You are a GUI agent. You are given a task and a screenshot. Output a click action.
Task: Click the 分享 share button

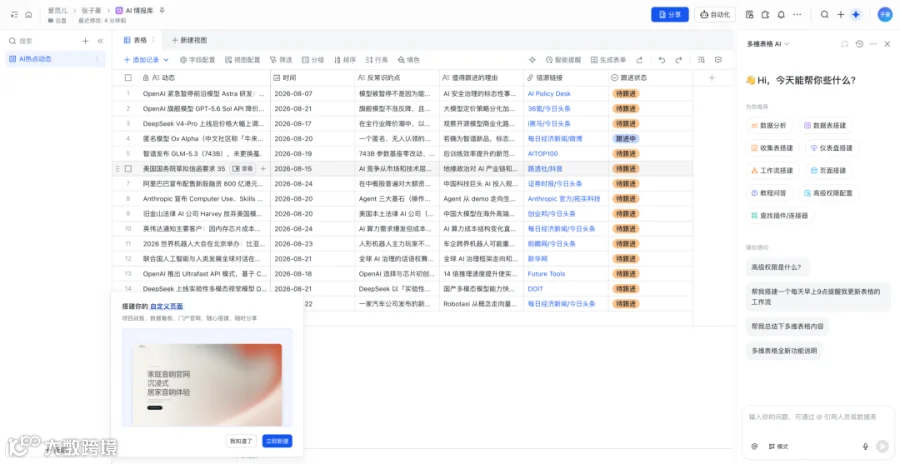[670, 14]
